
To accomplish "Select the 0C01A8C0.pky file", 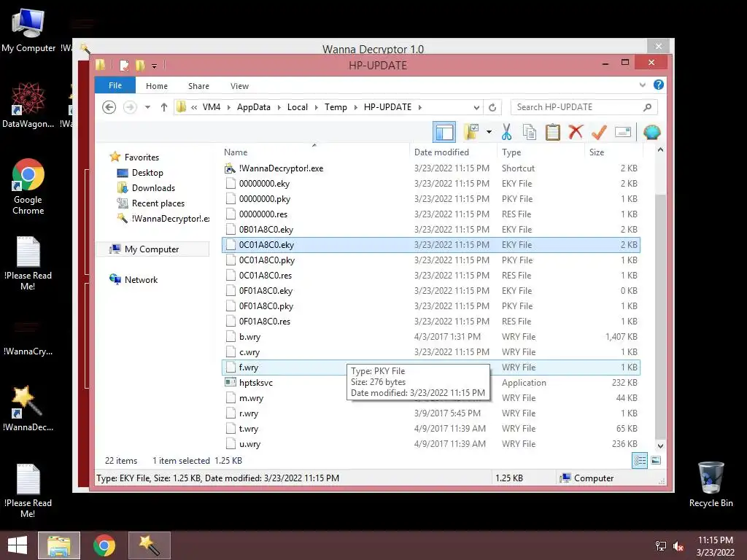I will pyautogui.click(x=430, y=260).
